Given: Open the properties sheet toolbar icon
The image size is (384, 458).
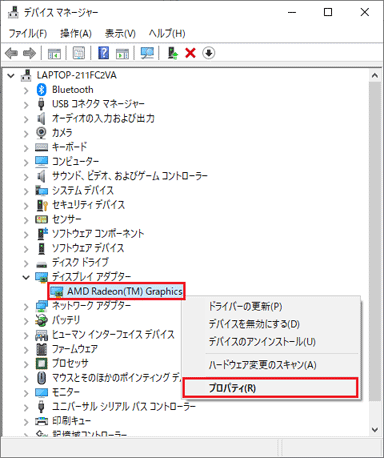Looking at the screenshot, I should (x=79, y=53).
